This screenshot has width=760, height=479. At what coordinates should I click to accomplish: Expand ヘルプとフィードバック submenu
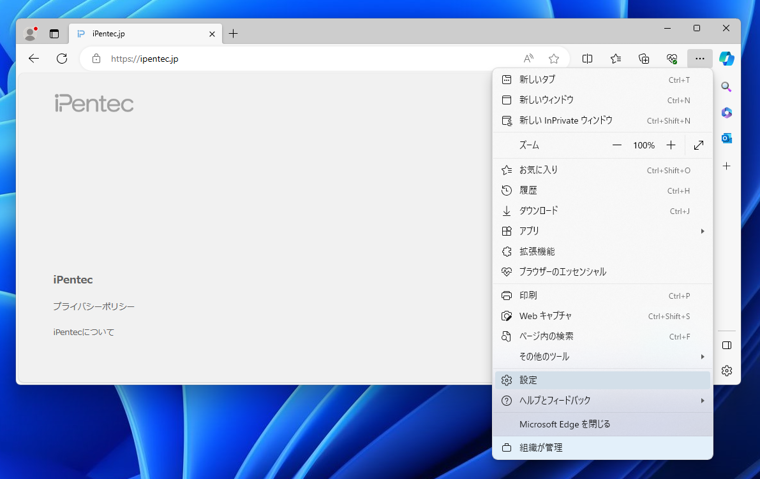(x=602, y=400)
